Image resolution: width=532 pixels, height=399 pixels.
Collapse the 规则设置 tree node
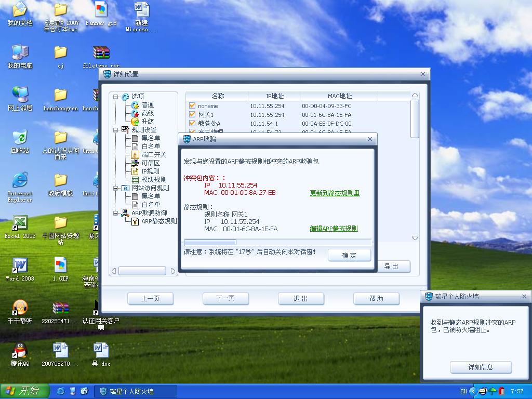[x=115, y=129]
